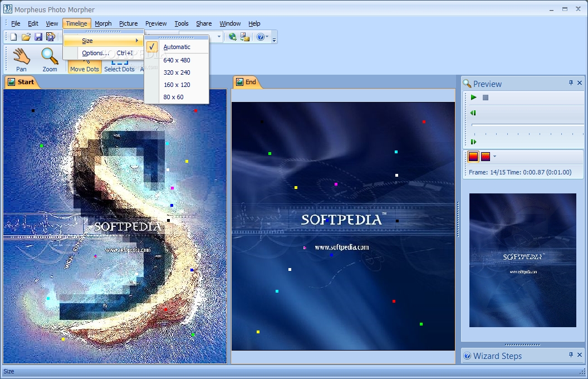
Task: Click the blue Help question mark icon
Action: [260, 37]
